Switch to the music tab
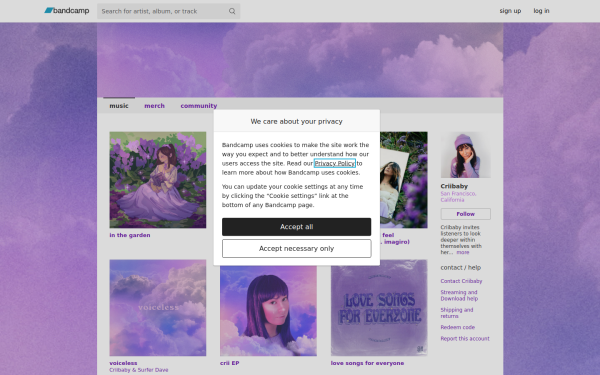 pyautogui.click(x=119, y=106)
